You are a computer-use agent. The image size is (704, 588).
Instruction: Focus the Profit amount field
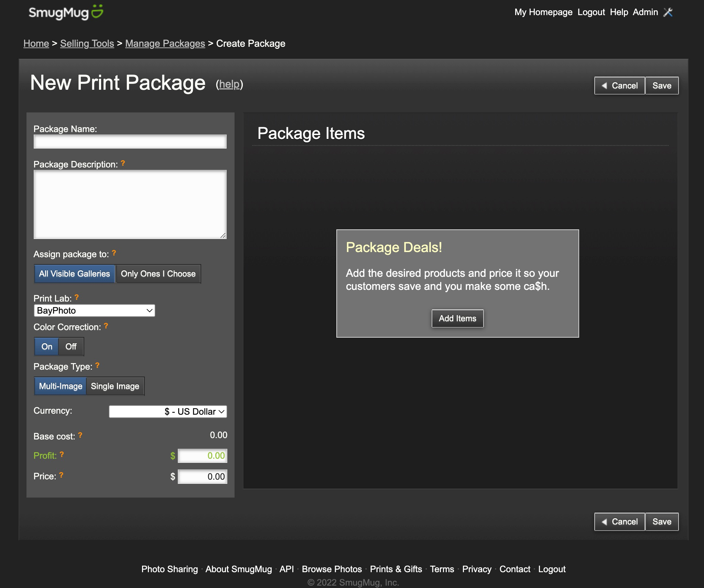(203, 456)
